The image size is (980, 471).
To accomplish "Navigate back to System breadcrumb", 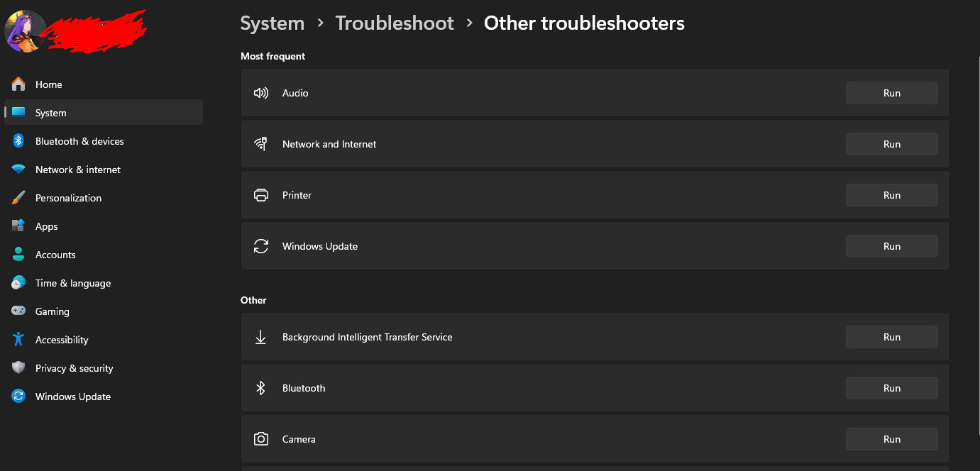I will (272, 23).
